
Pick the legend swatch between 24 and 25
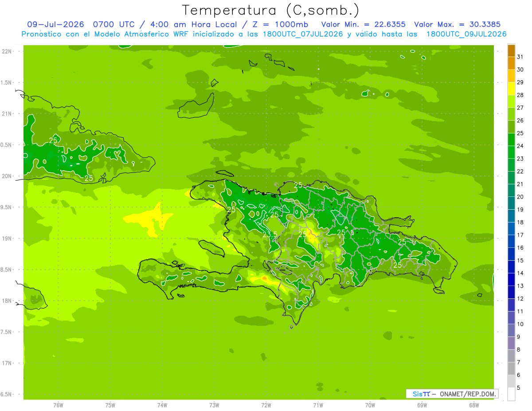[x=511, y=140]
